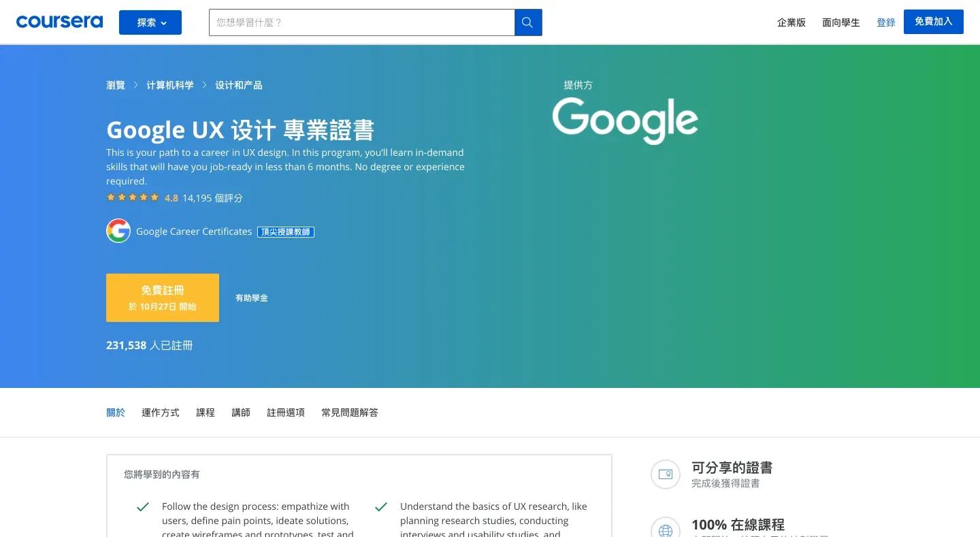Click the 完成後獲得證書 text
The image size is (980, 537).
[x=725, y=483]
